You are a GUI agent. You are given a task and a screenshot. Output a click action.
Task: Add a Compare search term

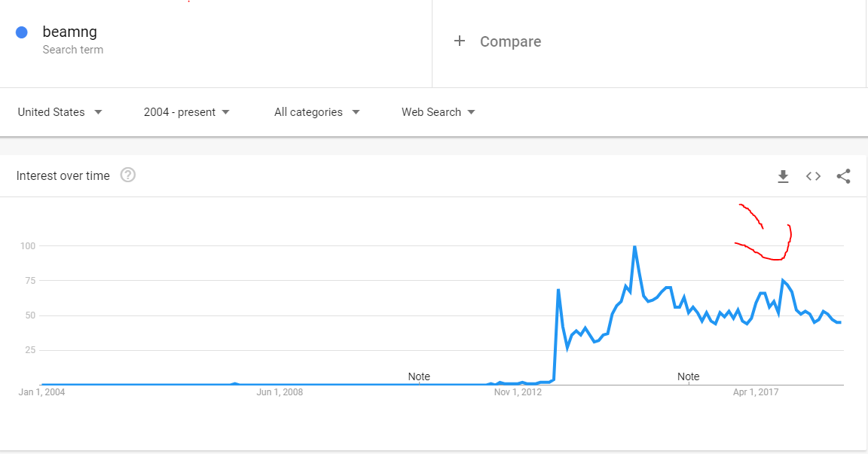coord(510,41)
